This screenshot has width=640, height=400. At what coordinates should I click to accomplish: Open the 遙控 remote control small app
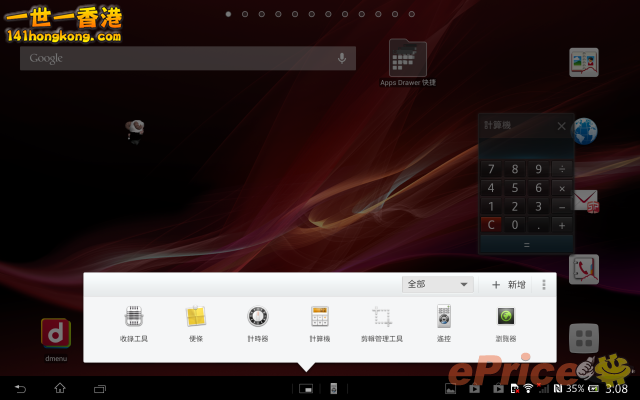pyautogui.click(x=444, y=322)
